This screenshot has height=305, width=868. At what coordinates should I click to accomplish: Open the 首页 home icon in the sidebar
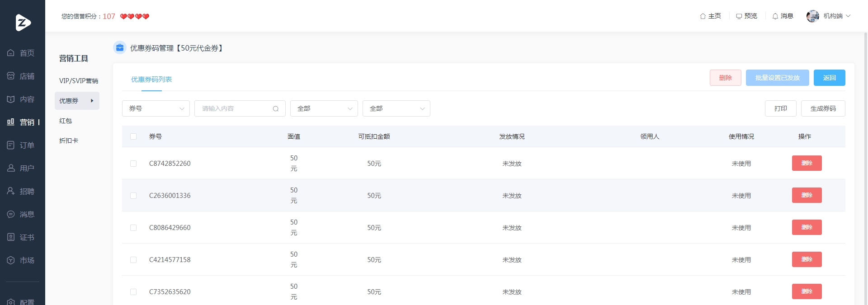[11, 53]
